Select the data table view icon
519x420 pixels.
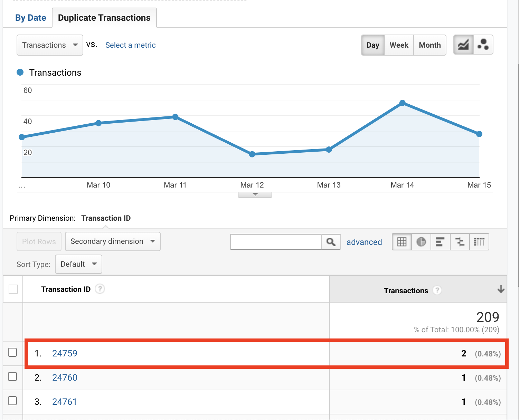402,242
